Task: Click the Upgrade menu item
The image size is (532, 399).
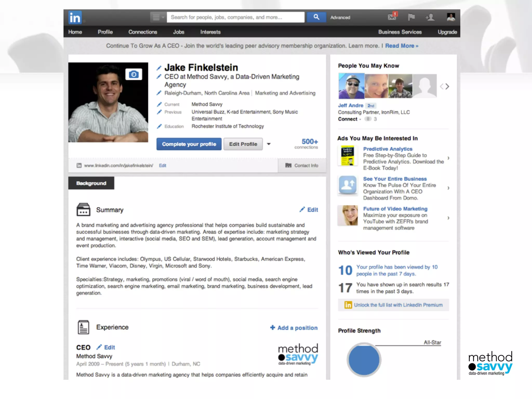Action: [447, 32]
